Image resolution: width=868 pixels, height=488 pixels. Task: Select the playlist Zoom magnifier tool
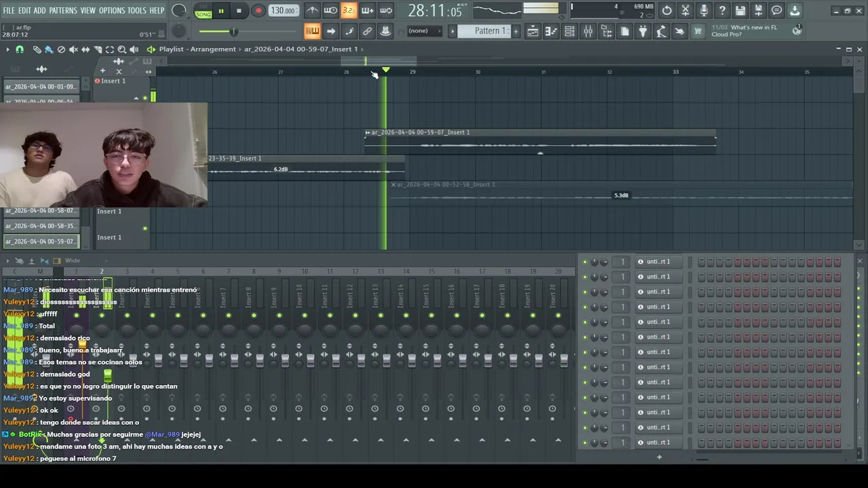(122, 49)
